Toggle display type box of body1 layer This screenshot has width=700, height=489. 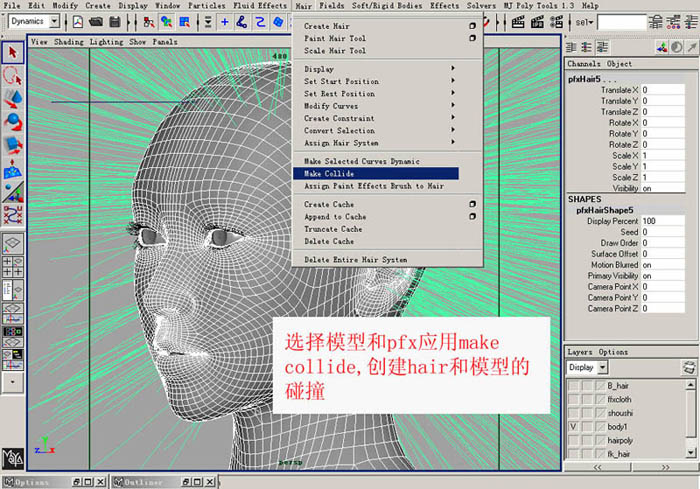pyautogui.click(x=587, y=427)
